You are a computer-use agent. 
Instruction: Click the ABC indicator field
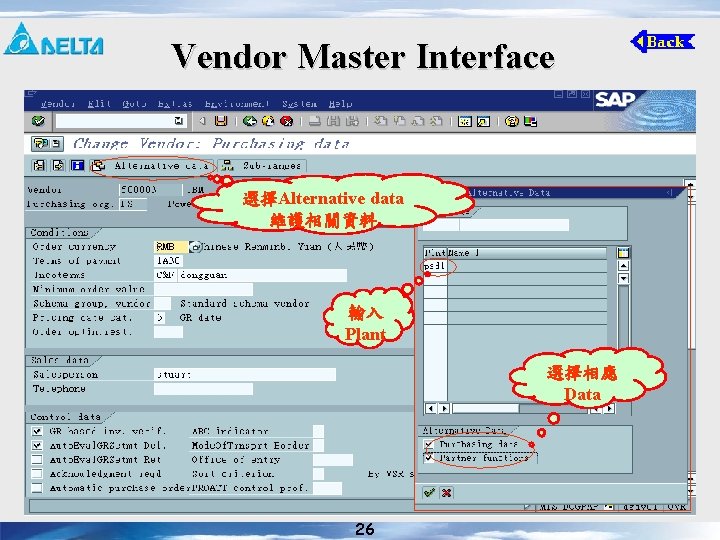click(x=318, y=431)
